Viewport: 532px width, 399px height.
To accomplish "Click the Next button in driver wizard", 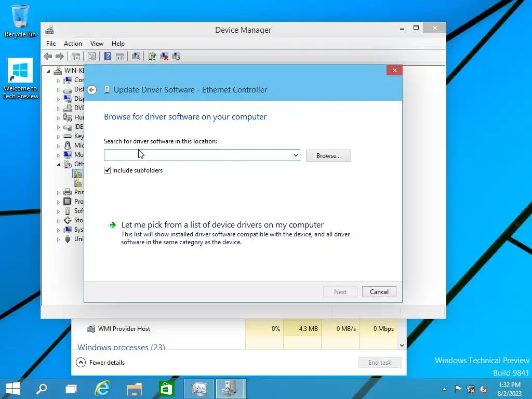I will (340, 292).
